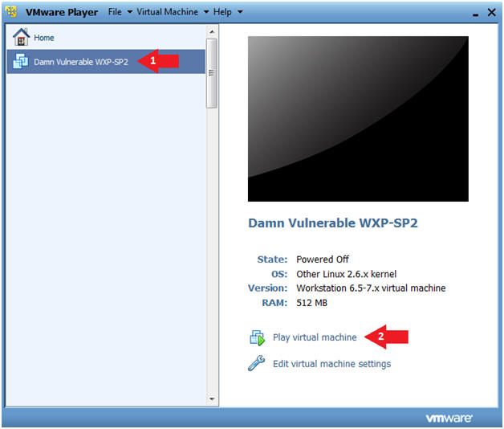
Task: Click the Play virtual machine link
Action: click(x=315, y=337)
